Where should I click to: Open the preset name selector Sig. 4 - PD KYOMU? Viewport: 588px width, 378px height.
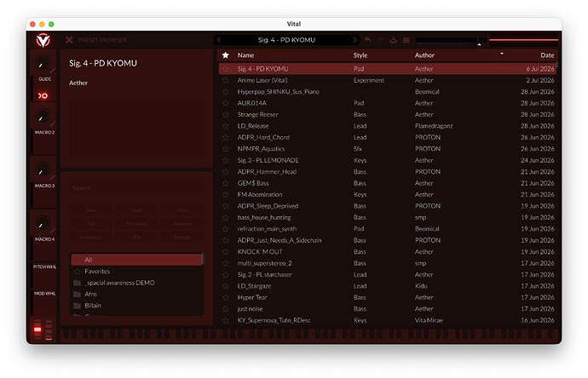(x=286, y=40)
